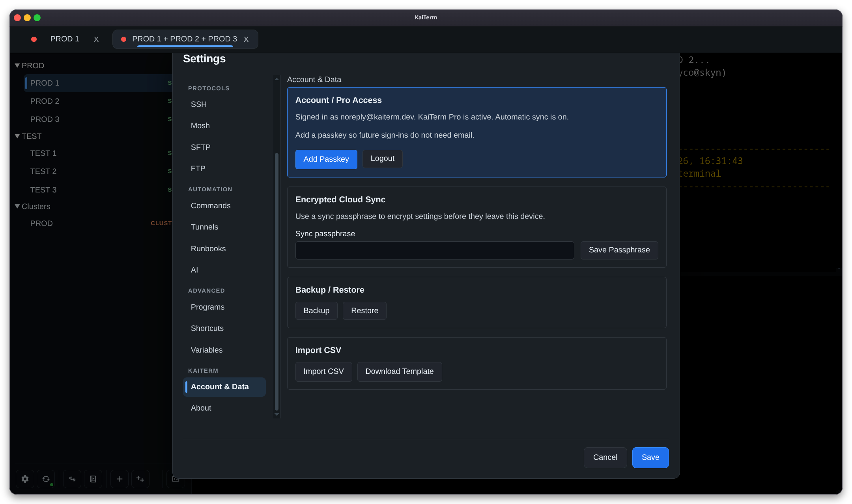Open Mosh settings section
Viewport: 852px width, 504px height.
[x=224, y=125]
